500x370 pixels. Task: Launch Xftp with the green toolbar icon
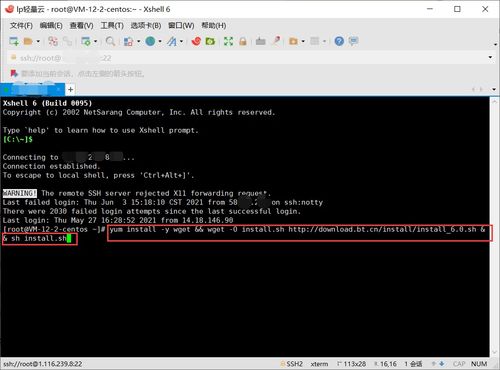(210, 41)
